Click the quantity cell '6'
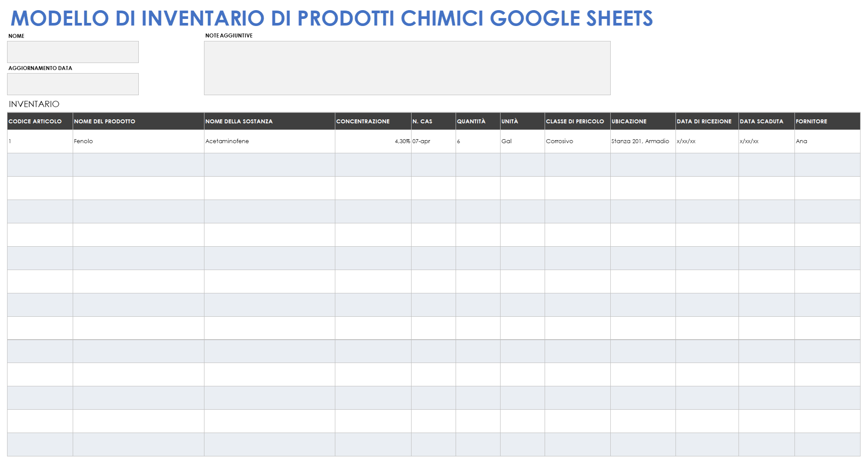Viewport: 868px width, 463px height. 478,141
